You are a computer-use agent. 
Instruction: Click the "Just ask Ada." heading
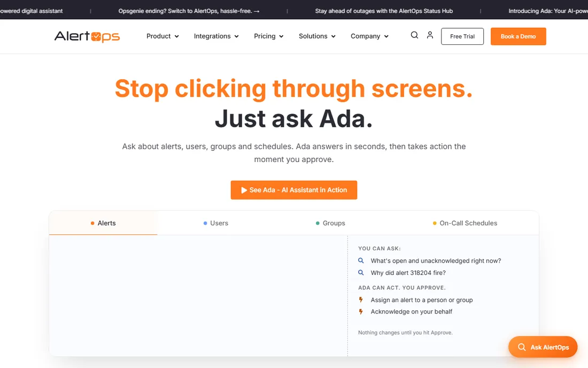294,119
